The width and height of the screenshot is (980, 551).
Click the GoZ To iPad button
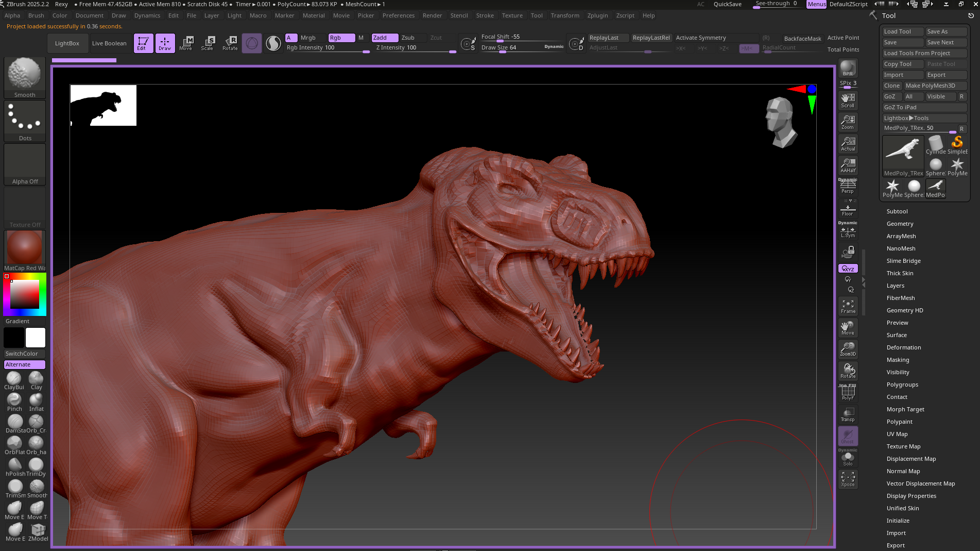pos(924,107)
